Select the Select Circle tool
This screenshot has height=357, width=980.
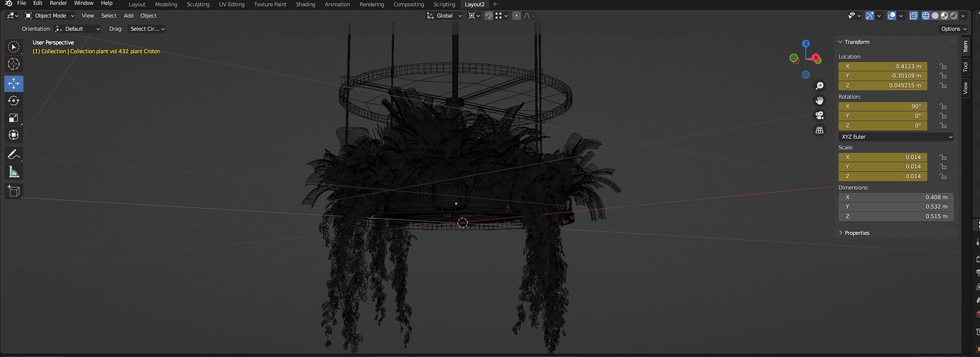point(14,47)
